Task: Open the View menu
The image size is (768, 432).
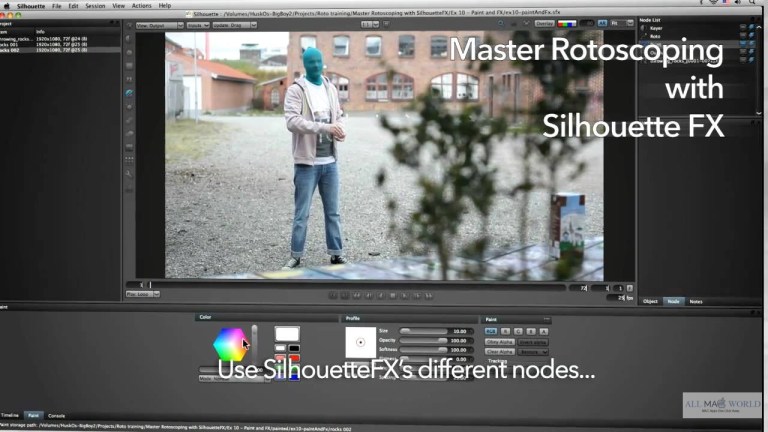Action: [119, 6]
